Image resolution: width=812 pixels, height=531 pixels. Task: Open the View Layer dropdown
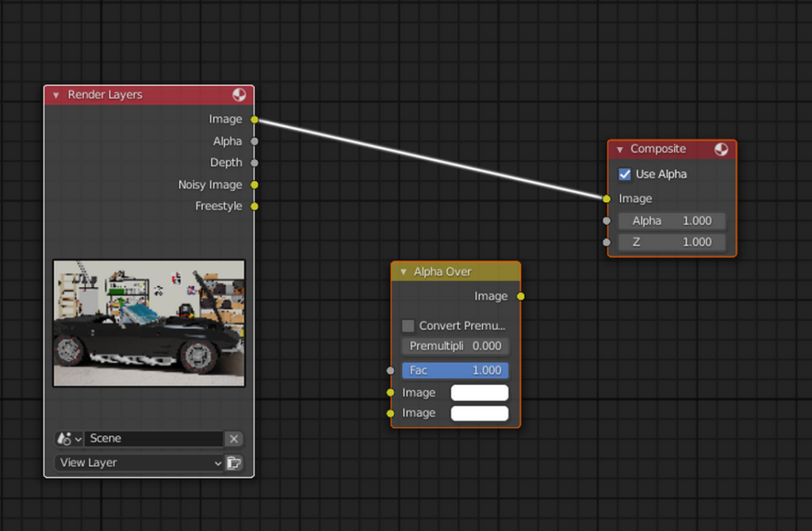click(140, 463)
